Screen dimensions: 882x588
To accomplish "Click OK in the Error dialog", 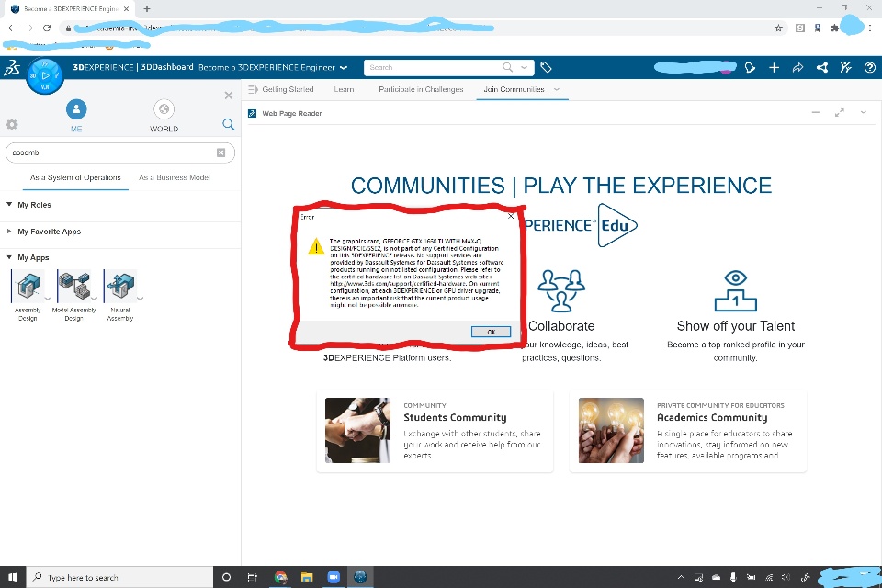I will 491,332.
